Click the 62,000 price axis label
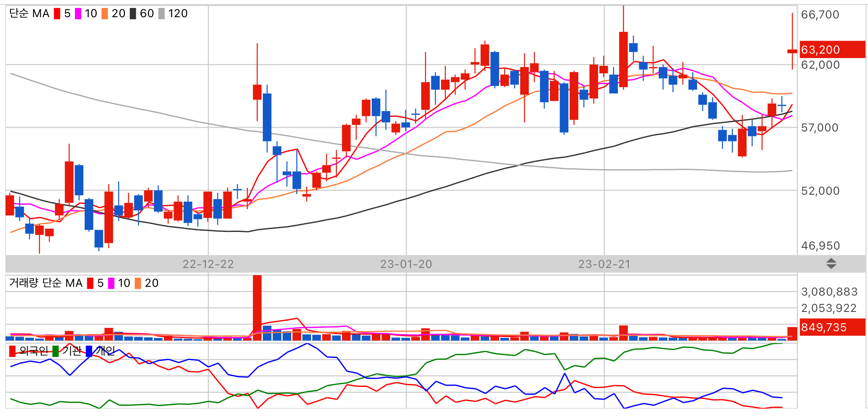868x417 pixels. click(820, 65)
